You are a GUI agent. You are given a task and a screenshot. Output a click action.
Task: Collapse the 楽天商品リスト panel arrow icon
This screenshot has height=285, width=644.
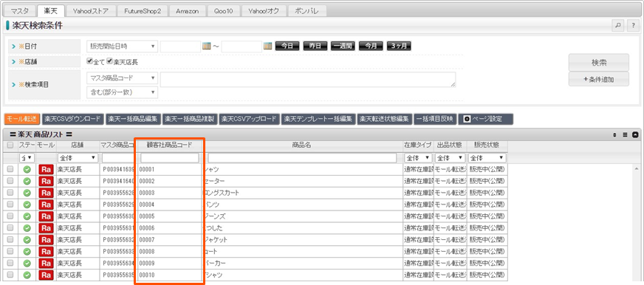[635, 134]
